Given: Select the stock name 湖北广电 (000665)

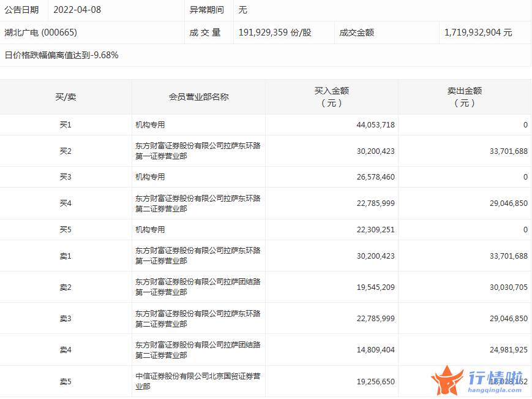Looking at the screenshot, I should coord(41,32).
